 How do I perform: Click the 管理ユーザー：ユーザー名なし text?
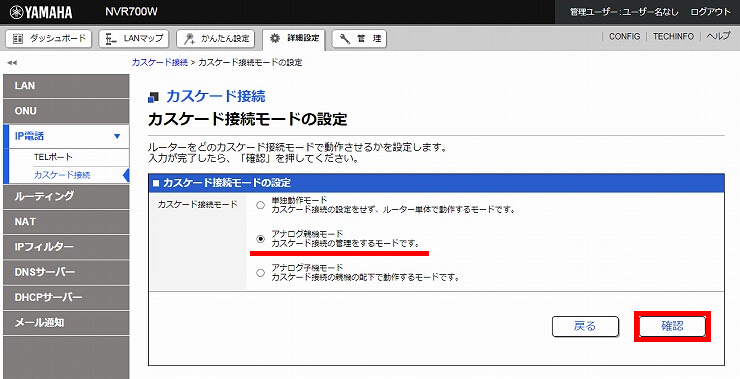tap(624, 12)
